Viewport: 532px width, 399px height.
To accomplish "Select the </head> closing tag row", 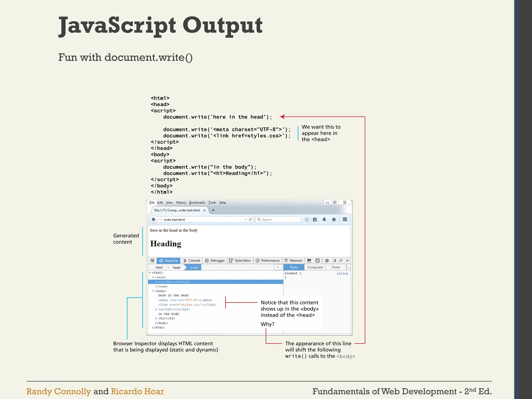I will point(162,287).
